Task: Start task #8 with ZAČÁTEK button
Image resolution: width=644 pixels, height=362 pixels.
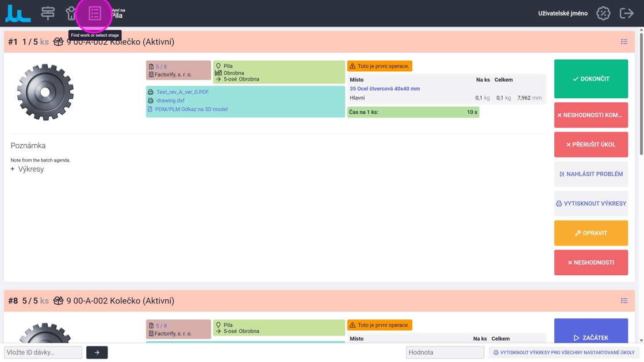Action: (591, 331)
